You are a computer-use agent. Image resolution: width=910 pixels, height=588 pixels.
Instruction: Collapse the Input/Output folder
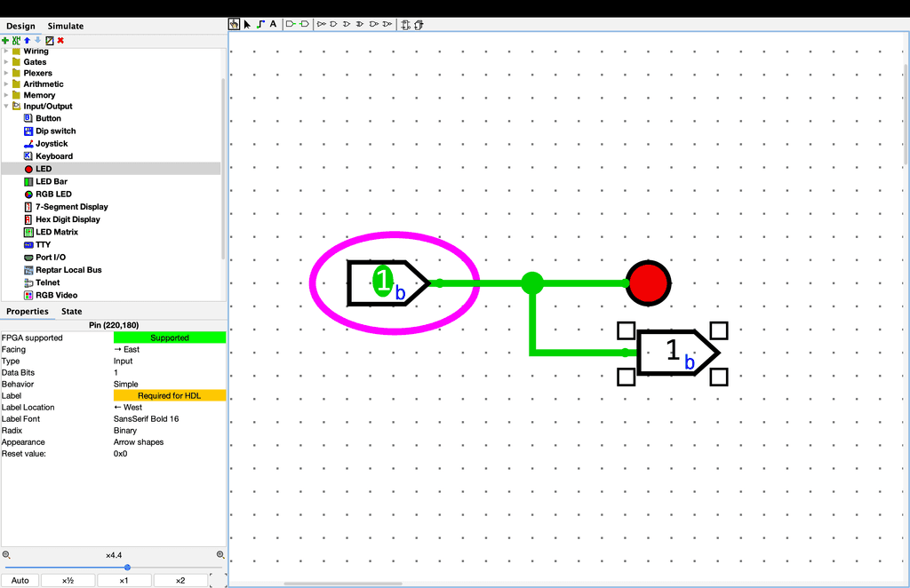5,107
